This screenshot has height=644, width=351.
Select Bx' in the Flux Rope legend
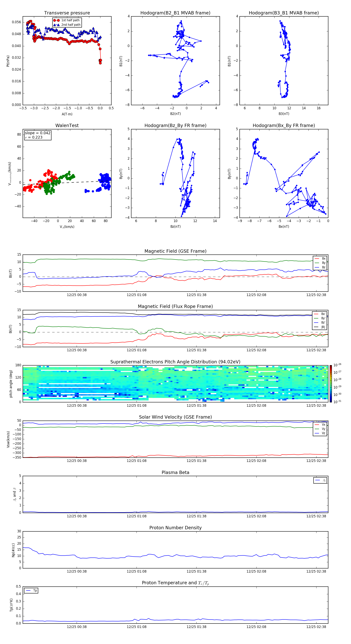(320, 314)
